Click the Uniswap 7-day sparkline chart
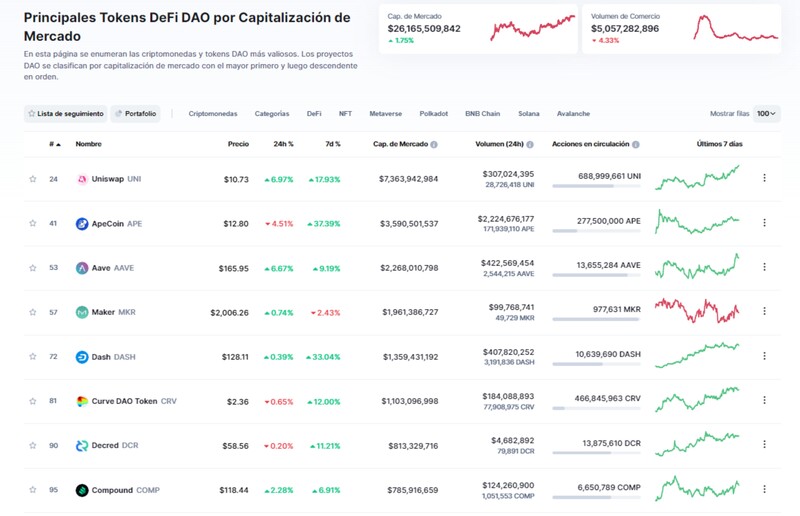 [697, 178]
